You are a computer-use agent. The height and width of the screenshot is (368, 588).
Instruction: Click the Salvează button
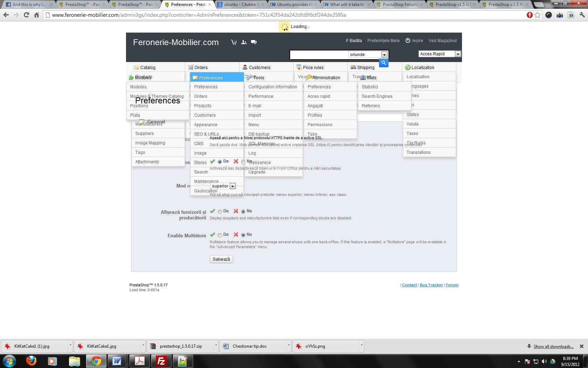(221, 259)
